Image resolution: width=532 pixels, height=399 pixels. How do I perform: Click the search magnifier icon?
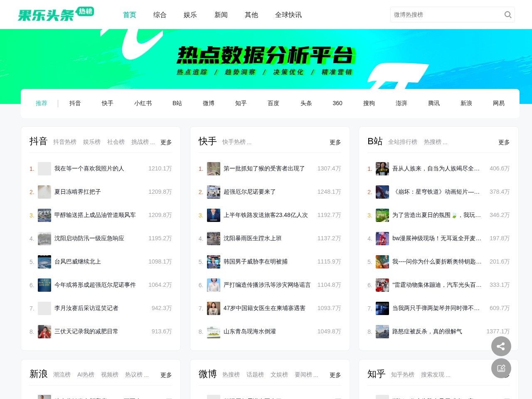click(507, 15)
